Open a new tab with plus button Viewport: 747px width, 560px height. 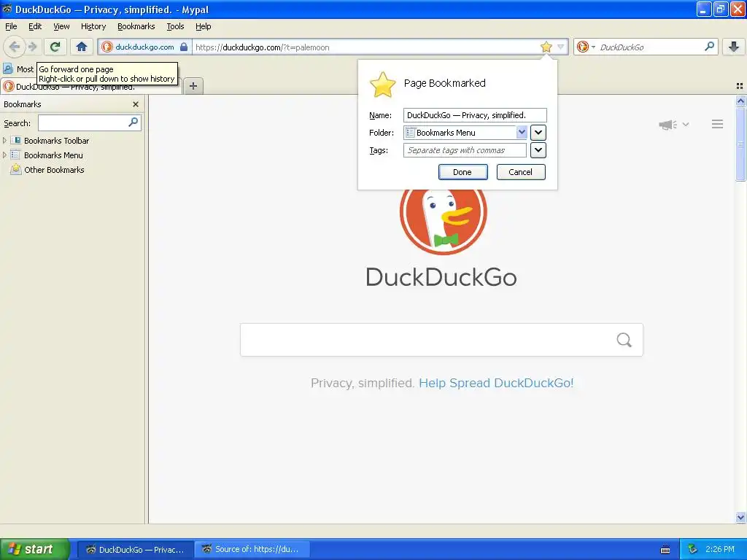(x=193, y=86)
